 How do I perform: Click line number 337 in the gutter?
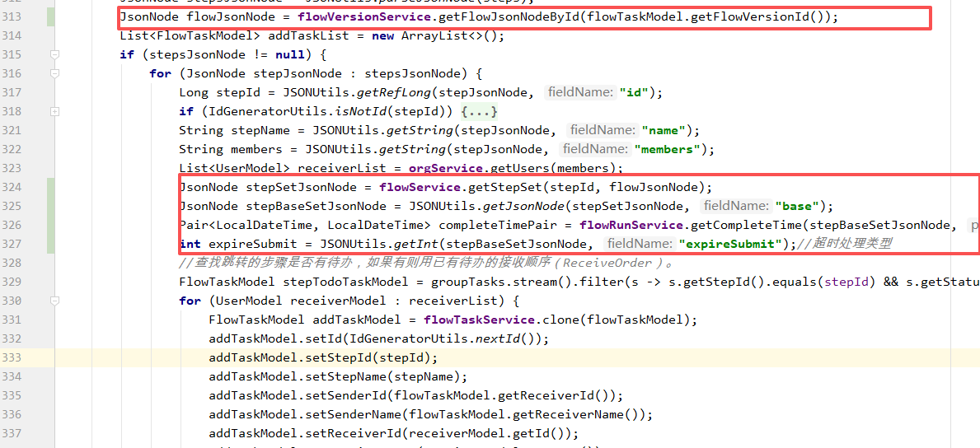[12, 433]
